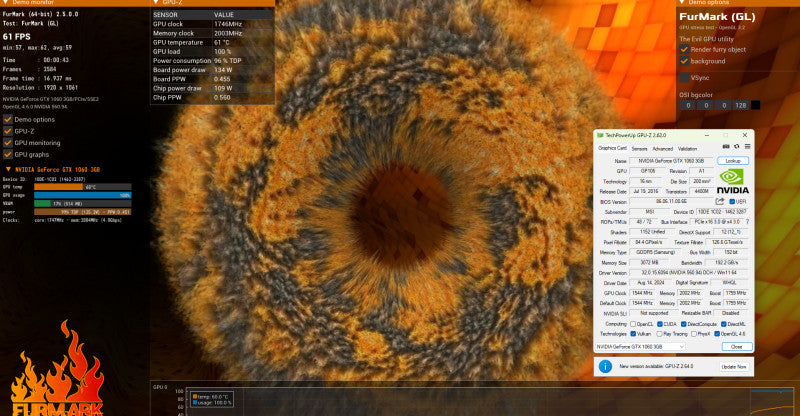Collapse the Demo options panel
The image size is (800, 416).
coord(682,3)
